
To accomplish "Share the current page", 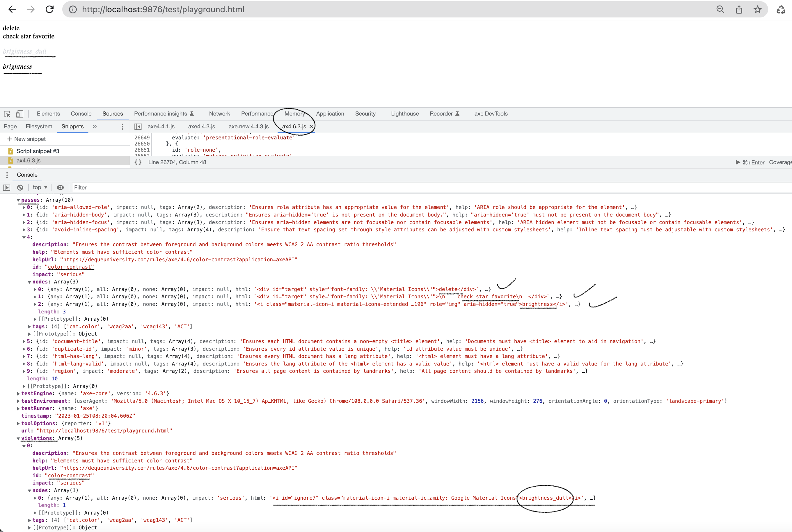I will click(x=739, y=9).
